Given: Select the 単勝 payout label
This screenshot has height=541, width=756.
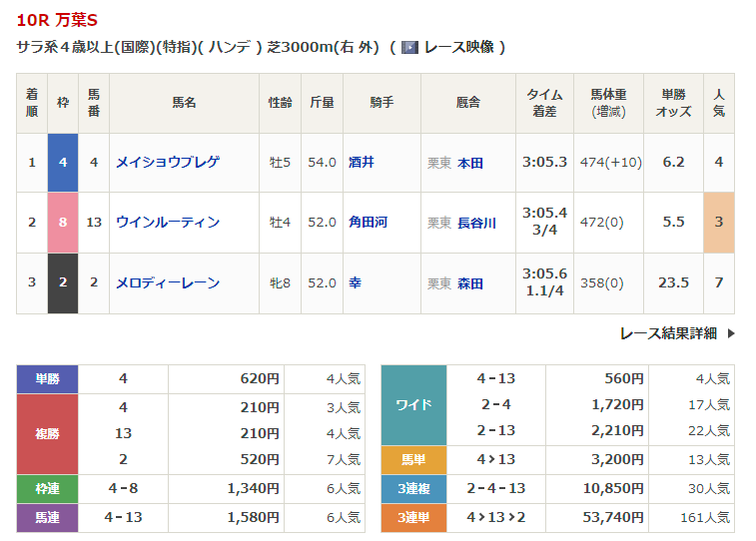Looking at the screenshot, I should click(x=48, y=378).
